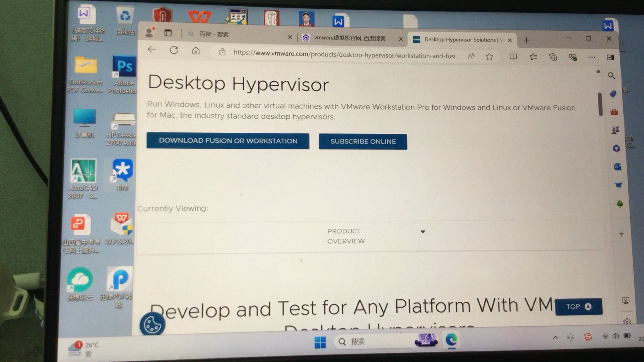Open sidebar shopping tag icon
Screen dimensions: 644x362
[613, 94]
